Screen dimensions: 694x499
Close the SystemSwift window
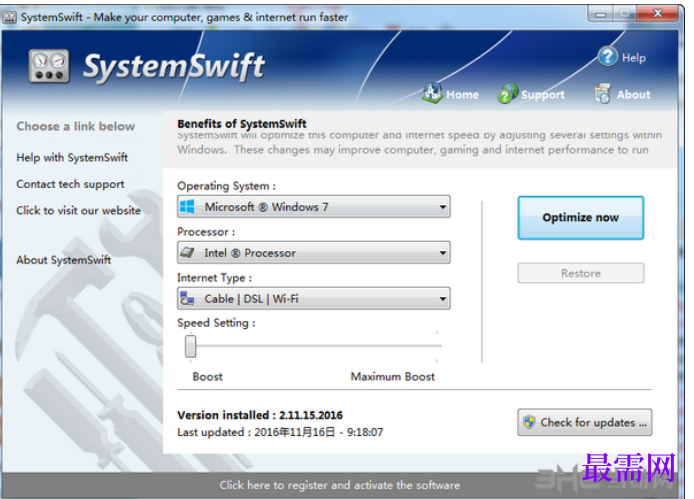[x=658, y=14]
